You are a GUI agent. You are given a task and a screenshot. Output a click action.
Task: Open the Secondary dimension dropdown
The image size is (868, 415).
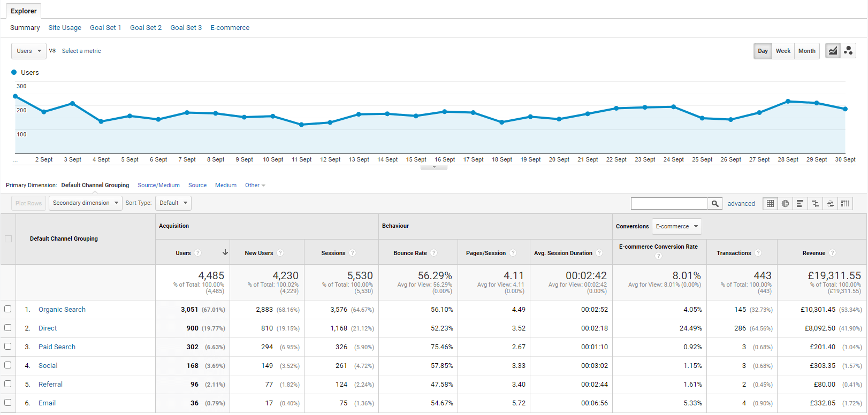(85, 203)
